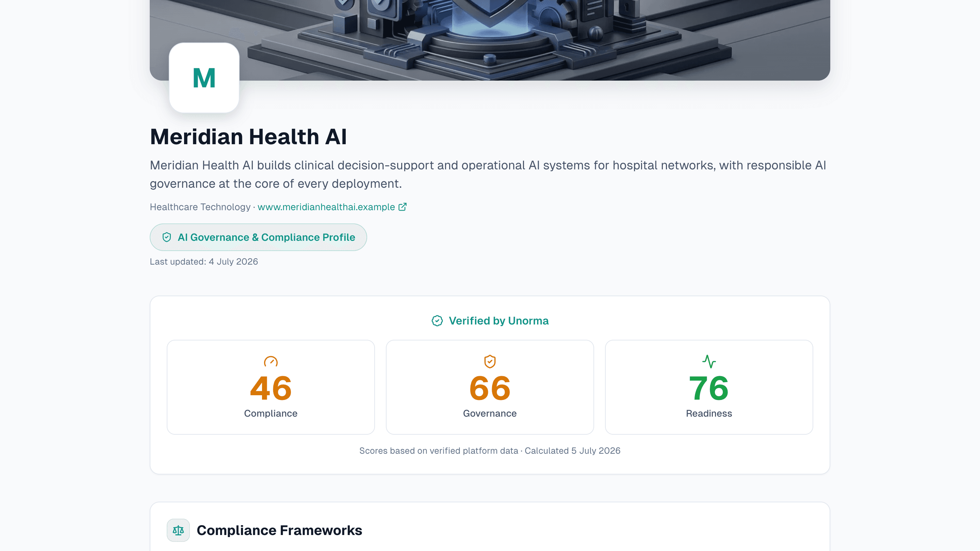Click the 'Last updated: 4 July 2026' text
This screenshot has height=551, width=980.
204,262
